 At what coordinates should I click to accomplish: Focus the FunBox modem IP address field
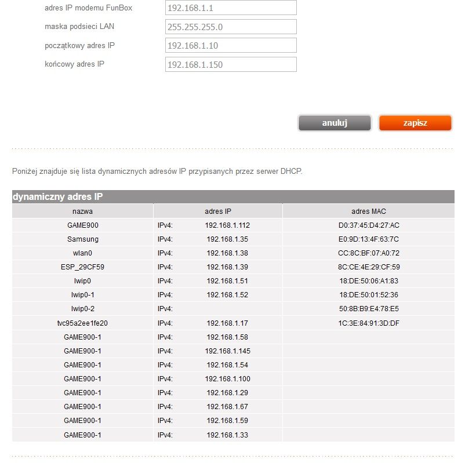pos(231,8)
